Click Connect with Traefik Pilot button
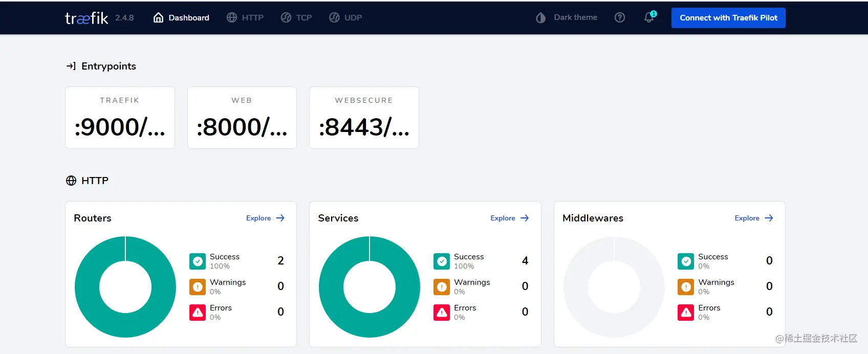The width and height of the screenshot is (868, 354). pos(728,18)
